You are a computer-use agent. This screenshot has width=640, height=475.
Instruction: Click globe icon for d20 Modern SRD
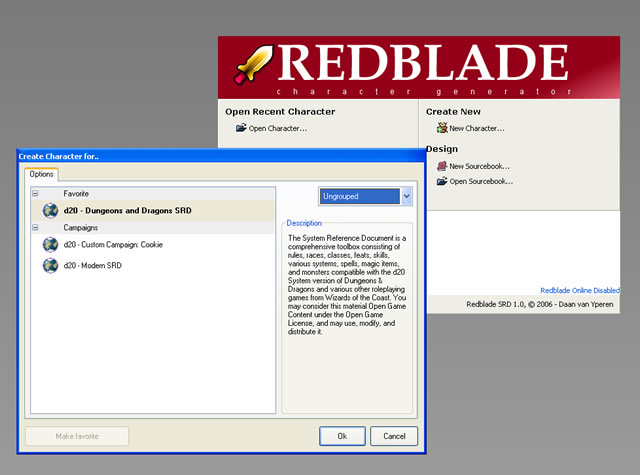(x=51, y=266)
